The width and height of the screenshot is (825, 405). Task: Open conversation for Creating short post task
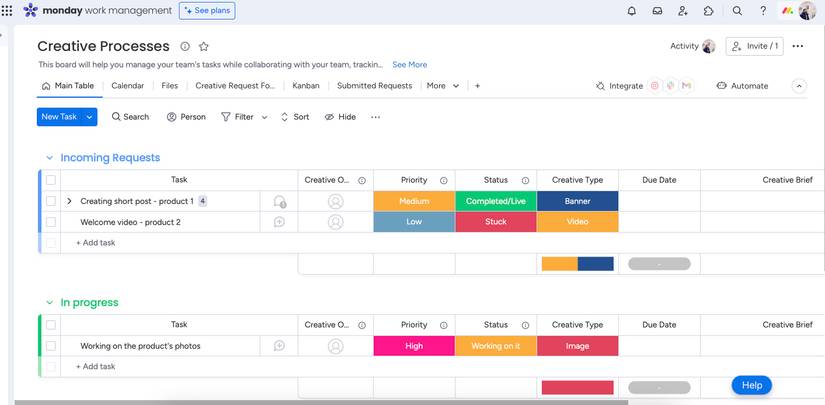(x=279, y=201)
